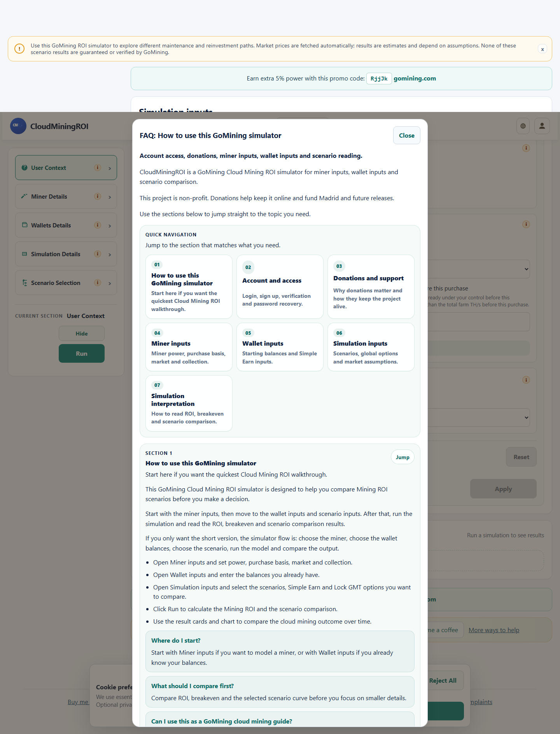Click the Jump button in Section 1

click(402, 457)
